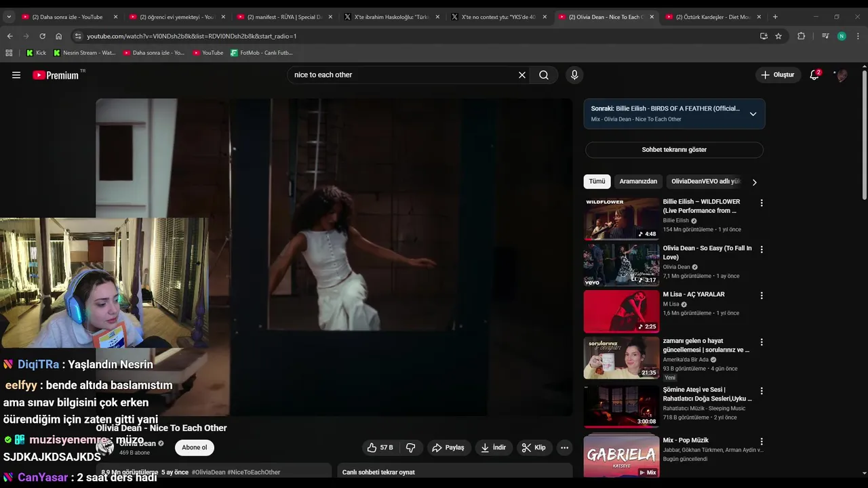
Task: Focus the browser address bar
Action: (414, 36)
